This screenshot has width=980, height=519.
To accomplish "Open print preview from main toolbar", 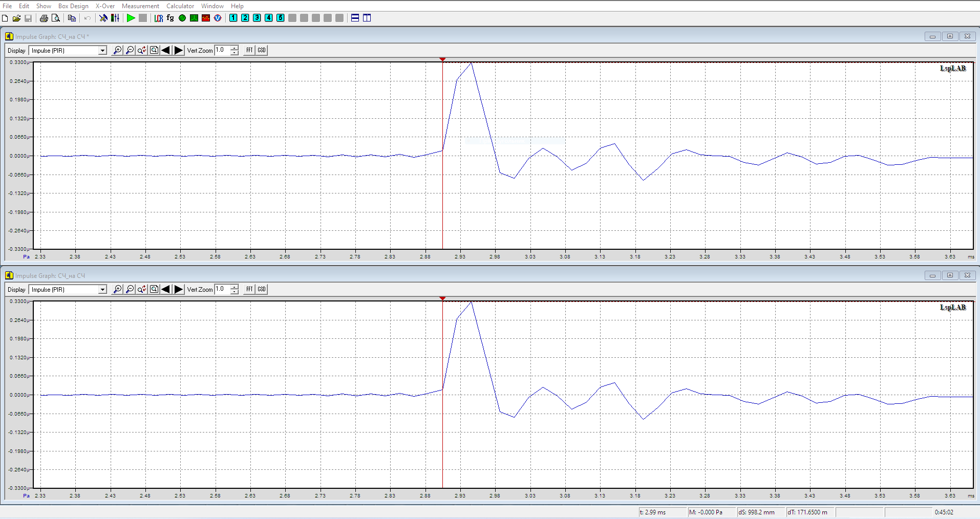I will click(56, 18).
